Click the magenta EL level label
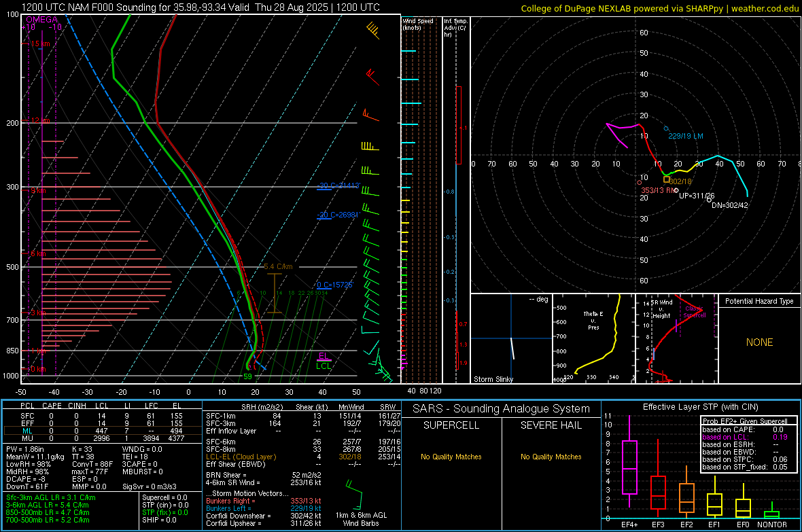 (324, 356)
